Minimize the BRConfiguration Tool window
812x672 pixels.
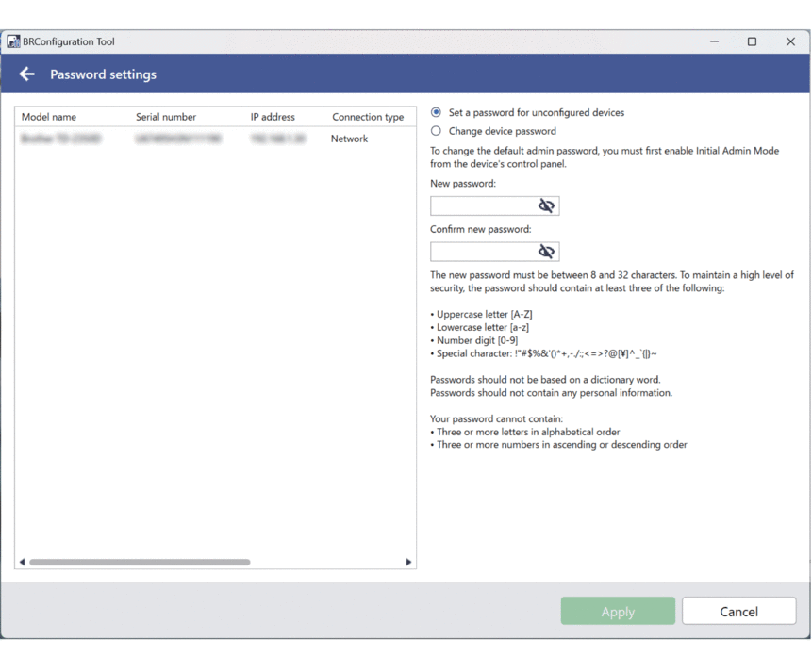pyautogui.click(x=715, y=41)
